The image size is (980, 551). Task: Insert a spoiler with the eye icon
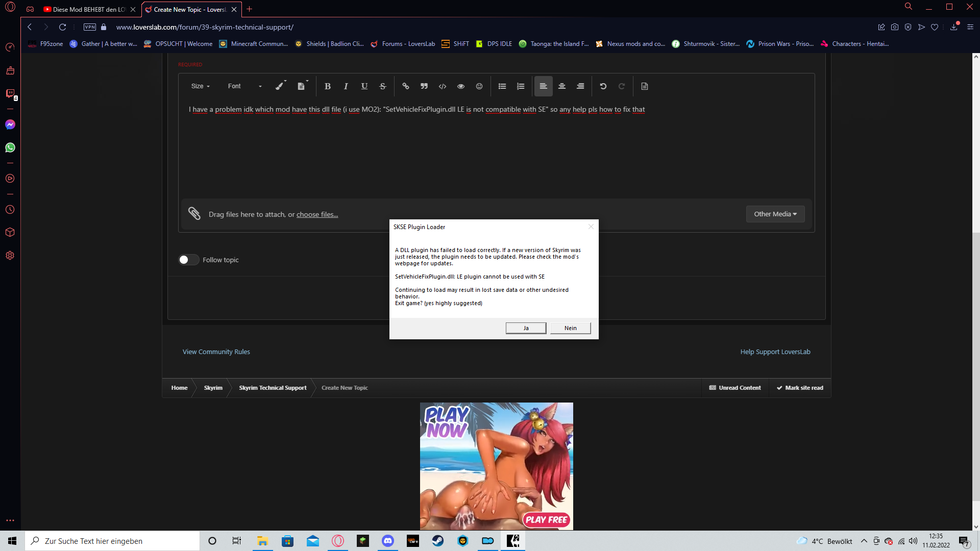[x=461, y=86]
